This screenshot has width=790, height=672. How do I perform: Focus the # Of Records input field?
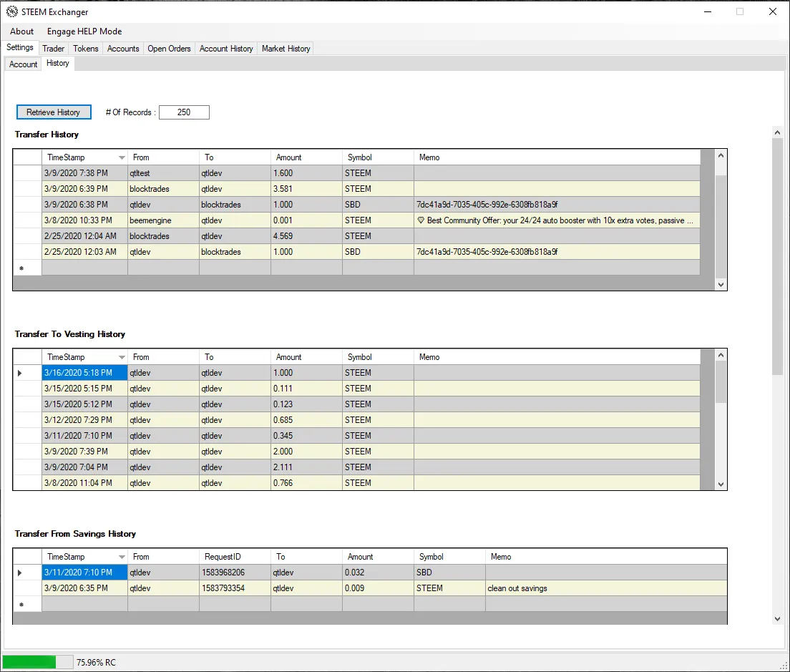tap(184, 112)
